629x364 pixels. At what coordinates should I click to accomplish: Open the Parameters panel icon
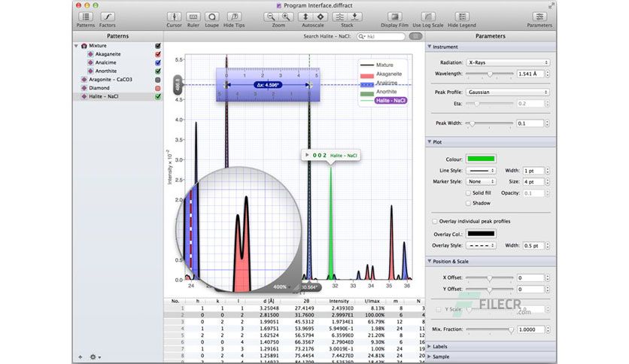coord(539,17)
